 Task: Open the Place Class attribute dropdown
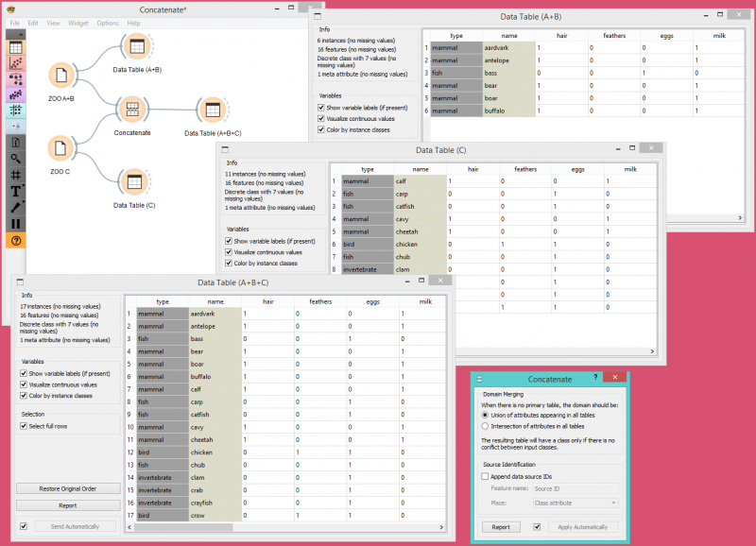coord(577,503)
